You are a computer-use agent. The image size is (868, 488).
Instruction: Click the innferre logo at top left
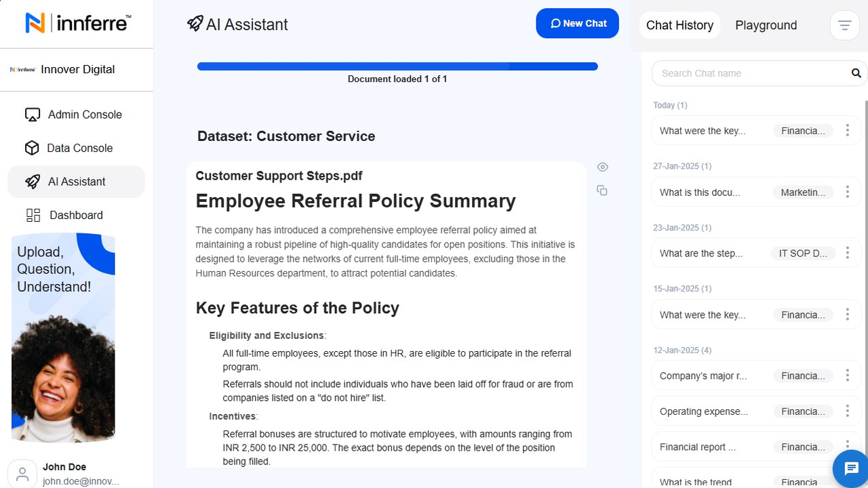coord(78,24)
